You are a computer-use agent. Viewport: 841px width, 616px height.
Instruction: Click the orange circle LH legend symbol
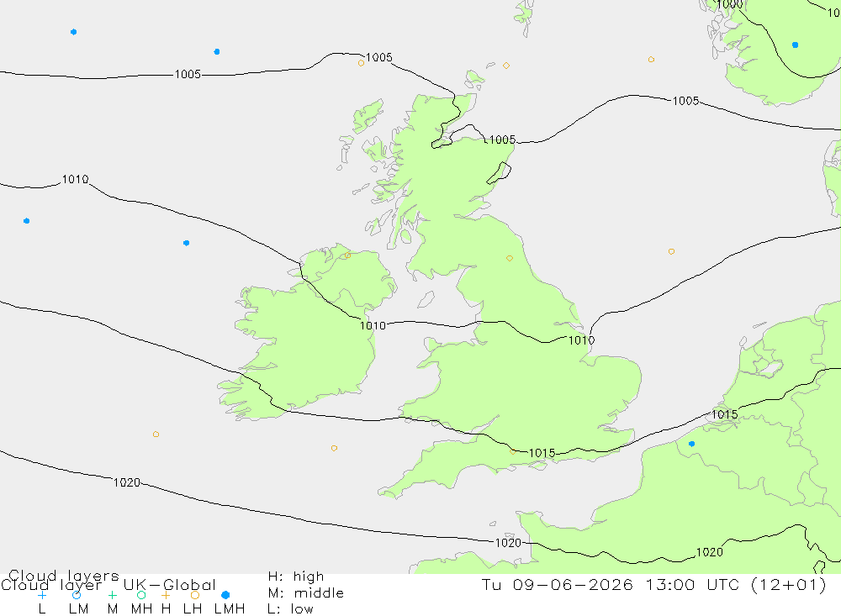tap(195, 595)
